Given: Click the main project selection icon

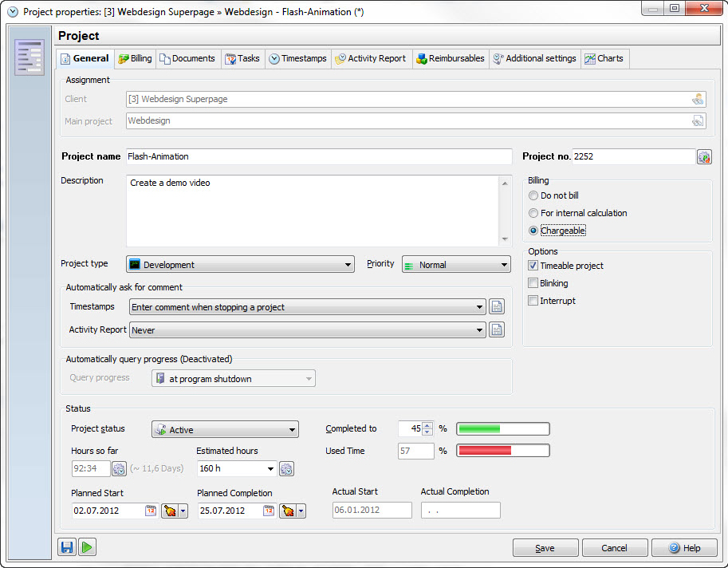Looking at the screenshot, I should tap(698, 121).
